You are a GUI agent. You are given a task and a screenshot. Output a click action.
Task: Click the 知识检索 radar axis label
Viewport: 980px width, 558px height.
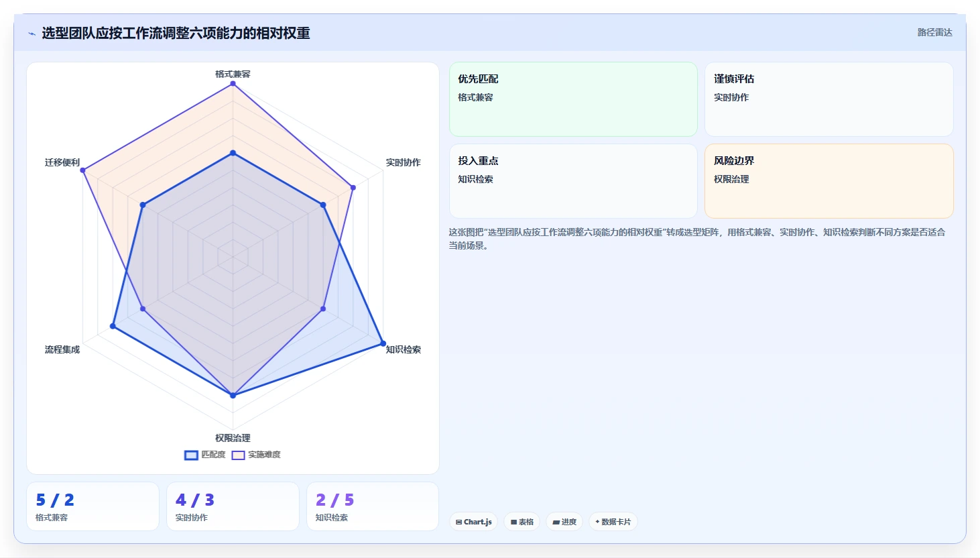(x=403, y=349)
